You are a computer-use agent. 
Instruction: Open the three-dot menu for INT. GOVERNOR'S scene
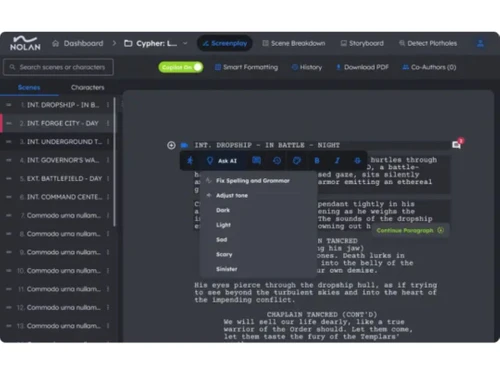[x=108, y=160]
